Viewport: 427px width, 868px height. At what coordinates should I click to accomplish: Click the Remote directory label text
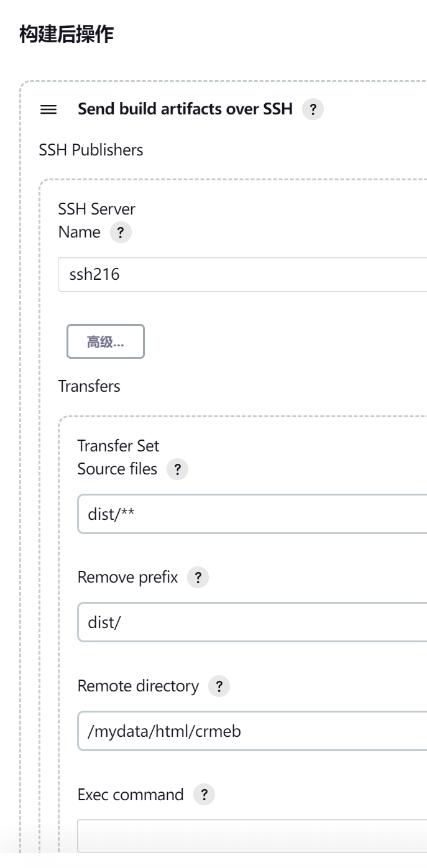138,686
